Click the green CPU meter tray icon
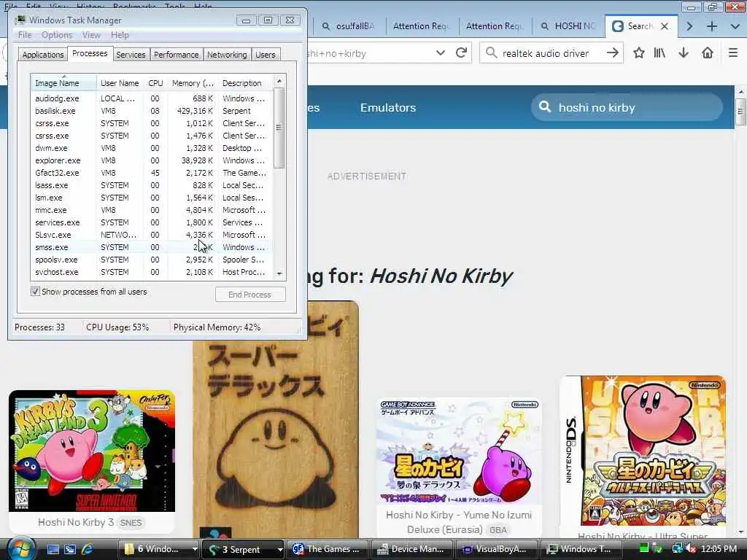747x560 pixels. pyautogui.click(x=644, y=548)
